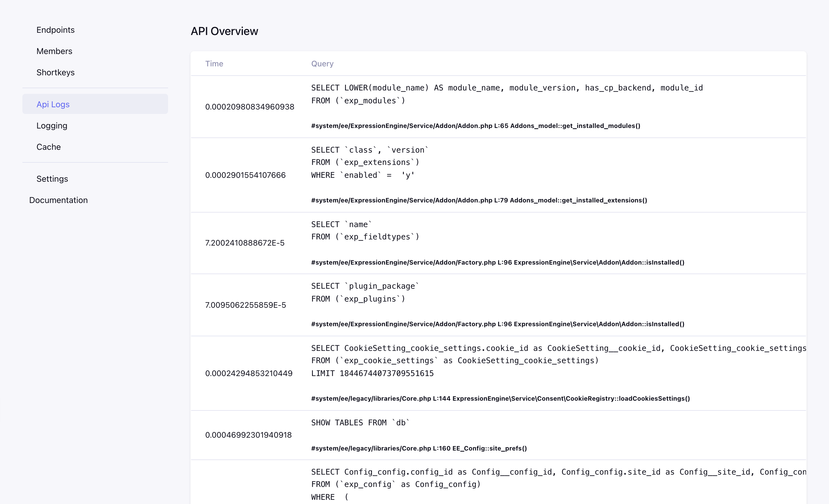Select time value 0.00046992301940918
This screenshot has width=829, height=504.
click(248, 435)
